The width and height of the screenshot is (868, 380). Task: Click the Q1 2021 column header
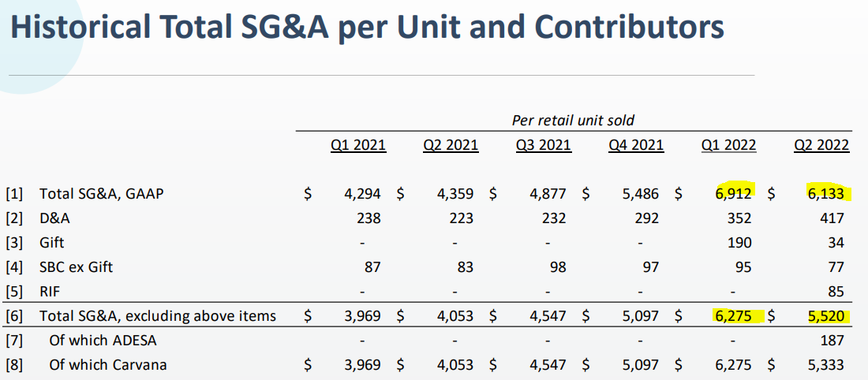point(359,146)
